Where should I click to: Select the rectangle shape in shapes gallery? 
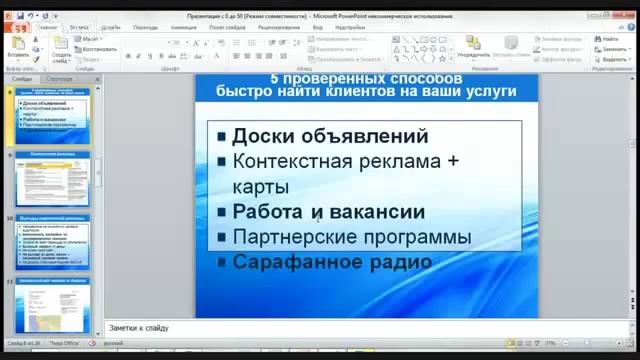[424, 40]
